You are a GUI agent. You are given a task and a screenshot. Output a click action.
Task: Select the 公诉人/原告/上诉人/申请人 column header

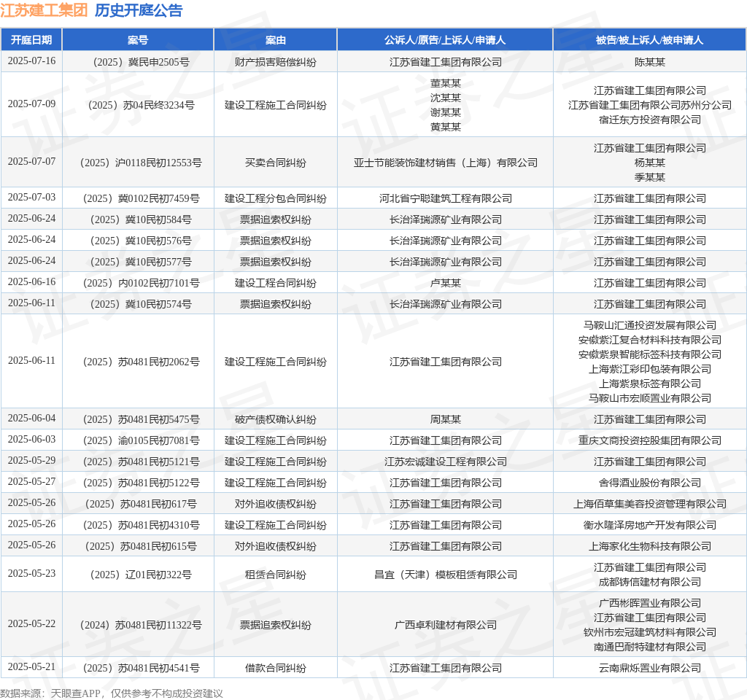point(445,40)
